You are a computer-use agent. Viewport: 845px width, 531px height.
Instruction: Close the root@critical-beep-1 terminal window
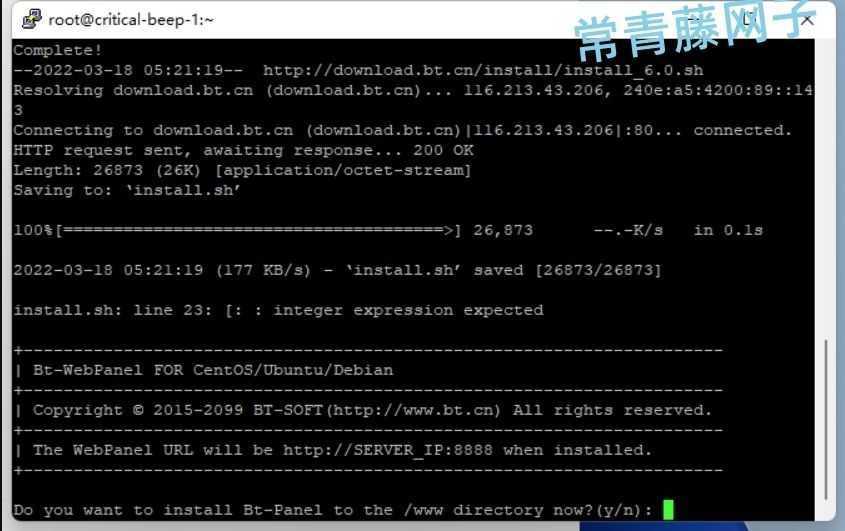click(x=807, y=20)
